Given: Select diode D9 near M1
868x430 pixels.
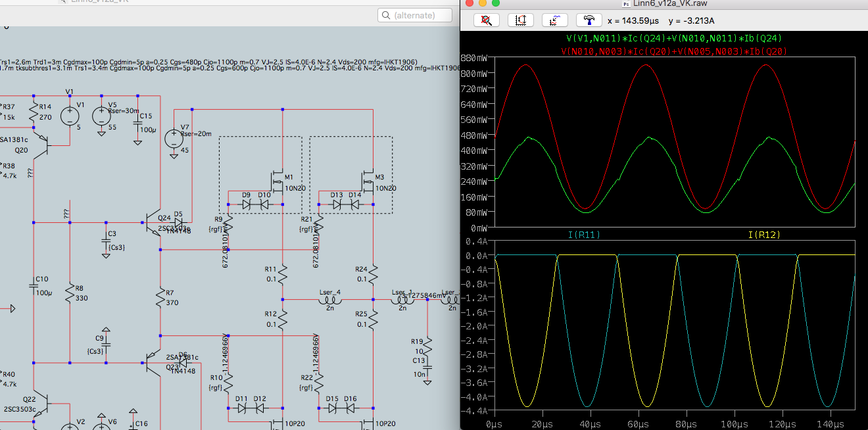Looking at the screenshot, I should coord(247,204).
